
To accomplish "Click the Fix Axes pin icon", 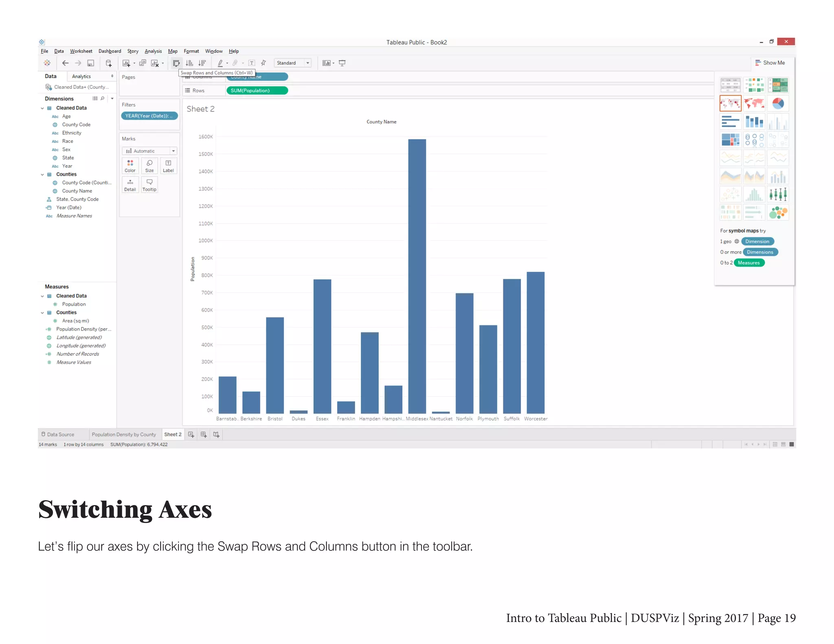I will (x=263, y=63).
